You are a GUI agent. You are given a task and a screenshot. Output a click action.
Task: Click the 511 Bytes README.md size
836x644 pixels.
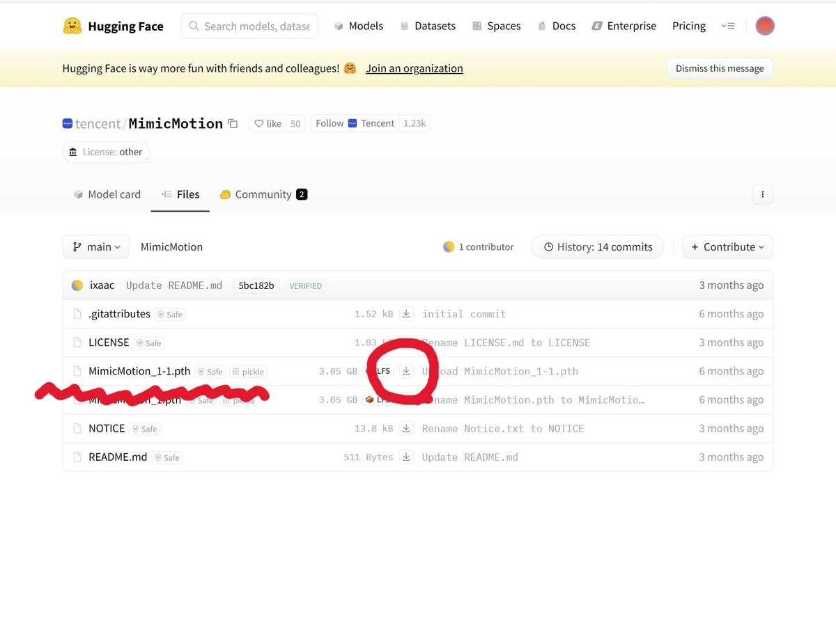click(x=369, y=457)
